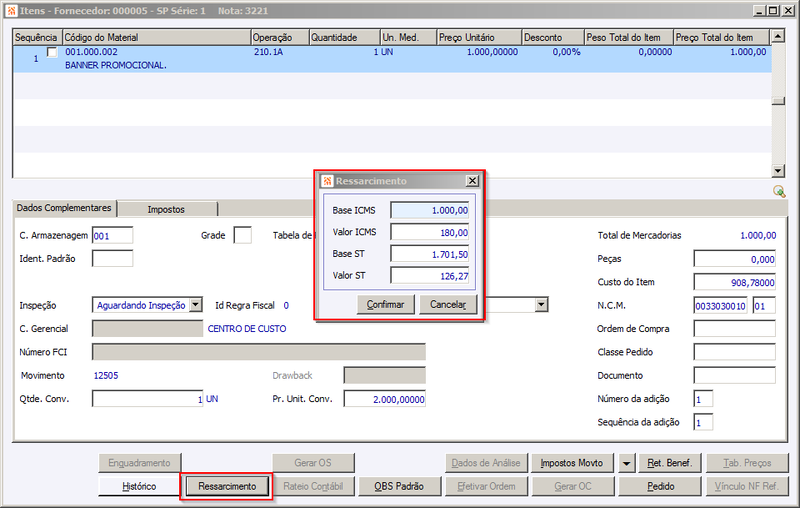Image resolution: width=800 pixels, height=508 pixels.
Task: Click the grid's vertical scrollbar thumb
Action: tap(778, 101)
